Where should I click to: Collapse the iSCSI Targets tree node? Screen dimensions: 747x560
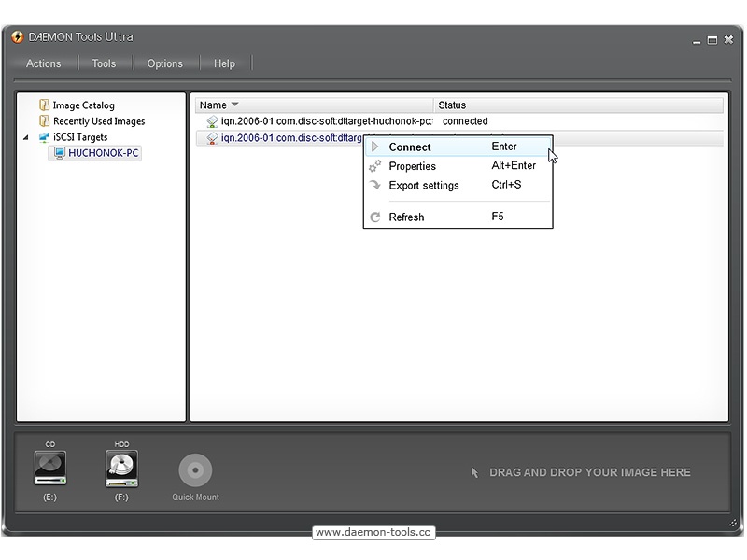26,137
